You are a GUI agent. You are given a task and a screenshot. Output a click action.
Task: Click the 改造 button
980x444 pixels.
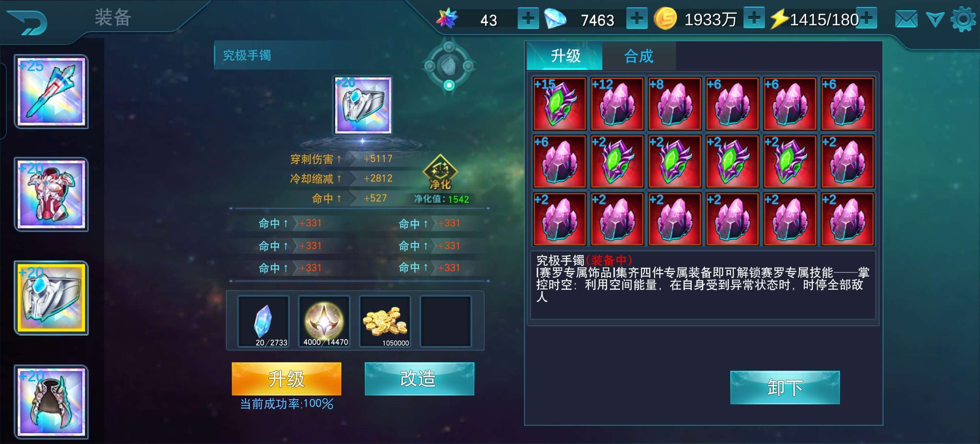[419, 379]
